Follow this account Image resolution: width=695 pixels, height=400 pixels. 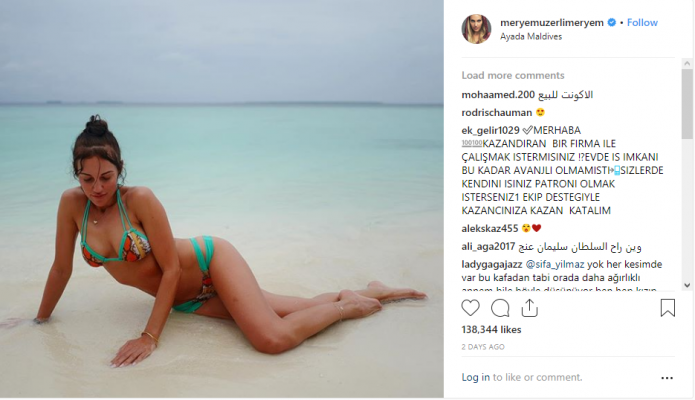click(x=643, y=22)
